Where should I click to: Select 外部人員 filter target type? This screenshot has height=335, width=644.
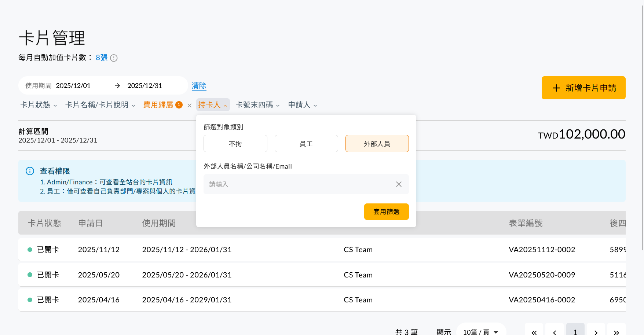(377, 144)
